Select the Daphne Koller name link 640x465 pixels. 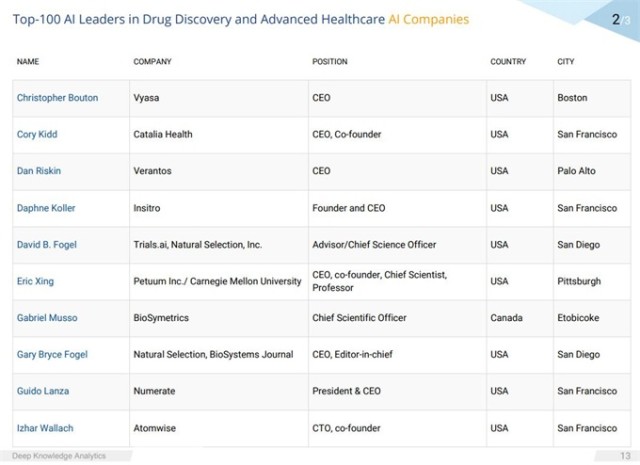tap(46, 208)
